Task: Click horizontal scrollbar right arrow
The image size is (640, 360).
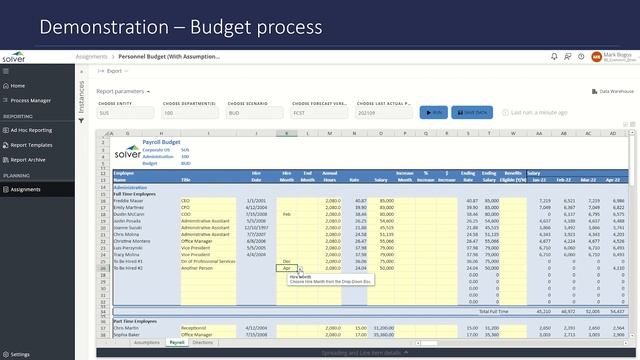Action: (626, 343)
